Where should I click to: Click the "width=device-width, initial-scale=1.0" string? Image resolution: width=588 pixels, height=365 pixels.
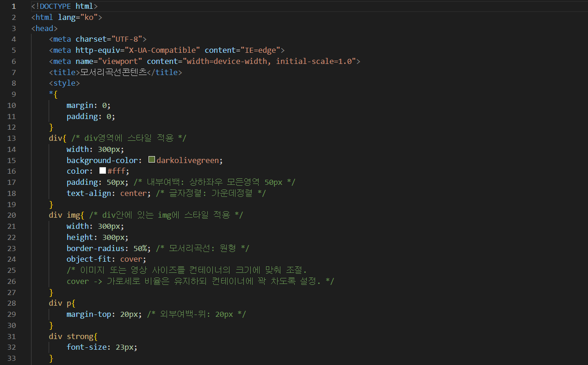(x=270, y=62)
